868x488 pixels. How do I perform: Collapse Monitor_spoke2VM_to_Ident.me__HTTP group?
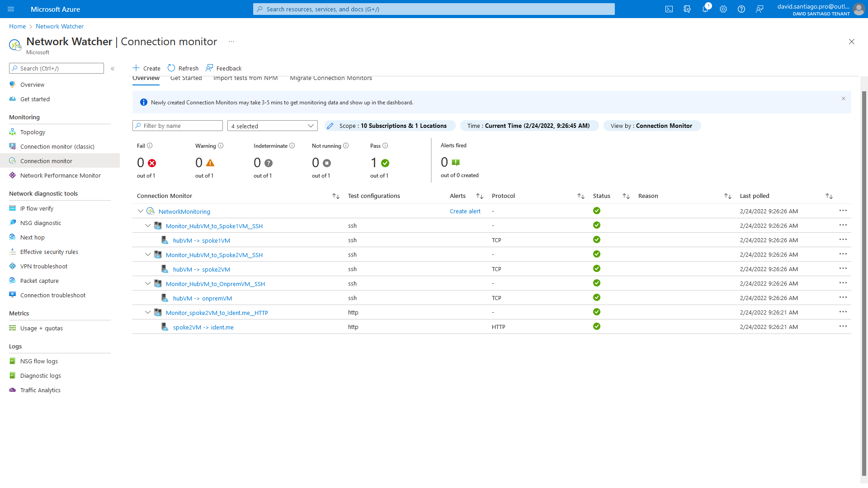[x=148, y=312]
